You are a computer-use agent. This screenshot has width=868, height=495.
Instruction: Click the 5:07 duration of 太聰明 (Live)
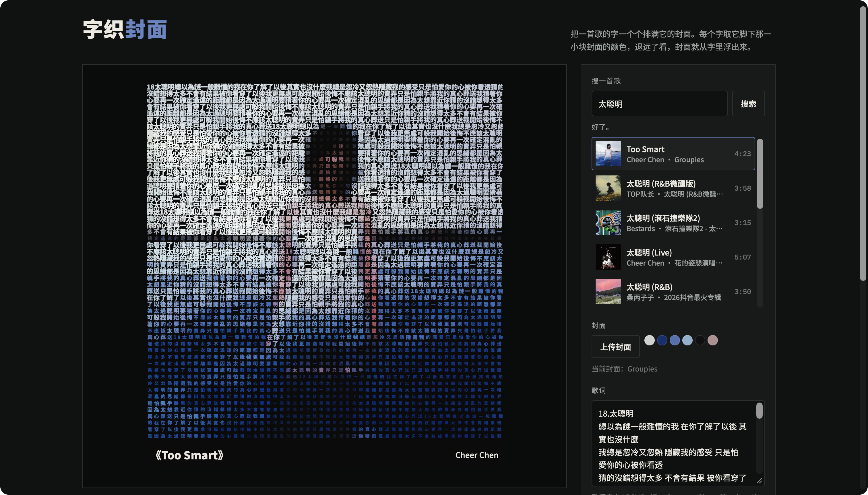coord(742,257)
